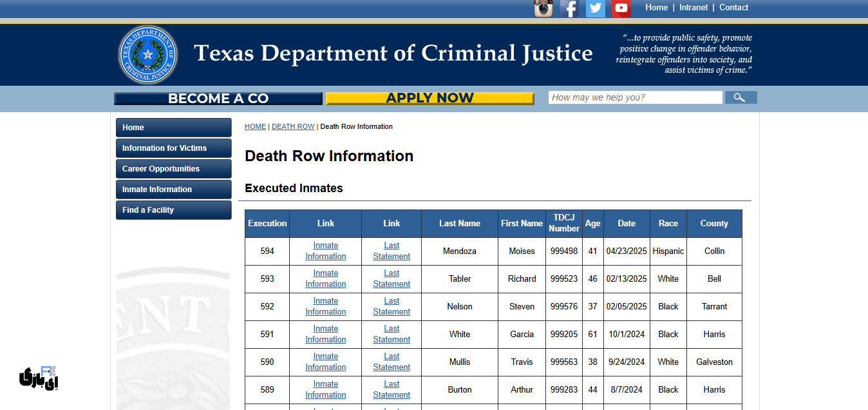Viewport: 868px width, 410px height.
Task: Click the magnifying glass search icon
Action: point(741,97)
